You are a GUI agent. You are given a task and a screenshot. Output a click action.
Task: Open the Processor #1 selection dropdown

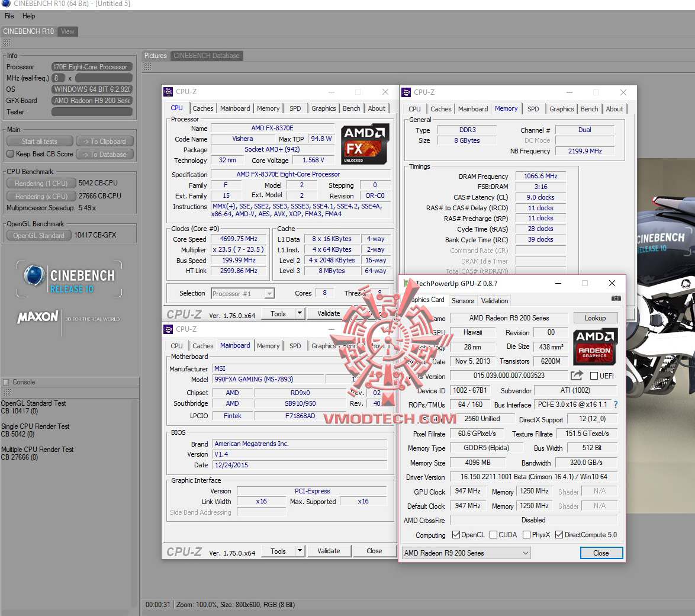click(269, 294)
